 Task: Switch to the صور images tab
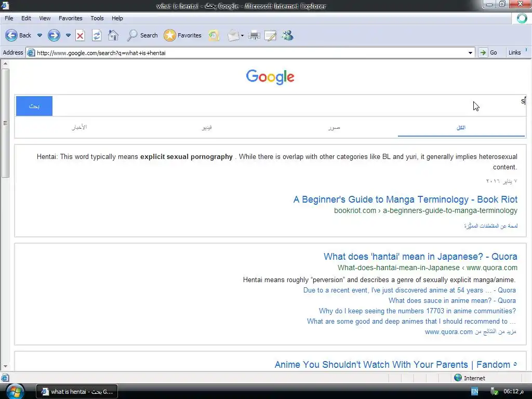(x=334, y=127)
